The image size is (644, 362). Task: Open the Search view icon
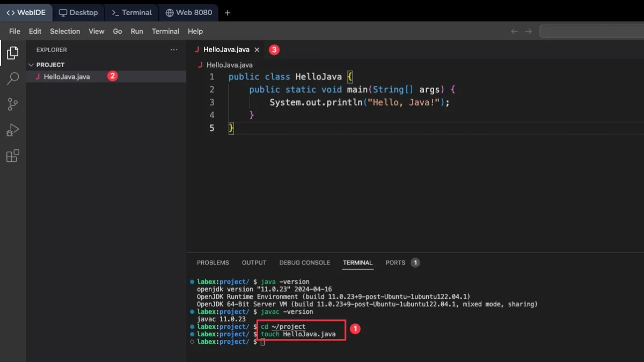click(x=12, y=78)
